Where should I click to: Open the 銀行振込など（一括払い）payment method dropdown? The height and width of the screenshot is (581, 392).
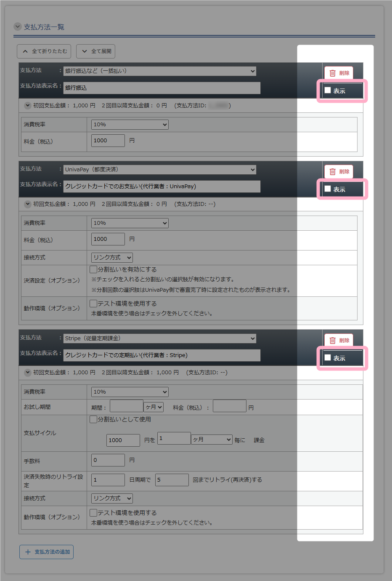coord(160,71)
